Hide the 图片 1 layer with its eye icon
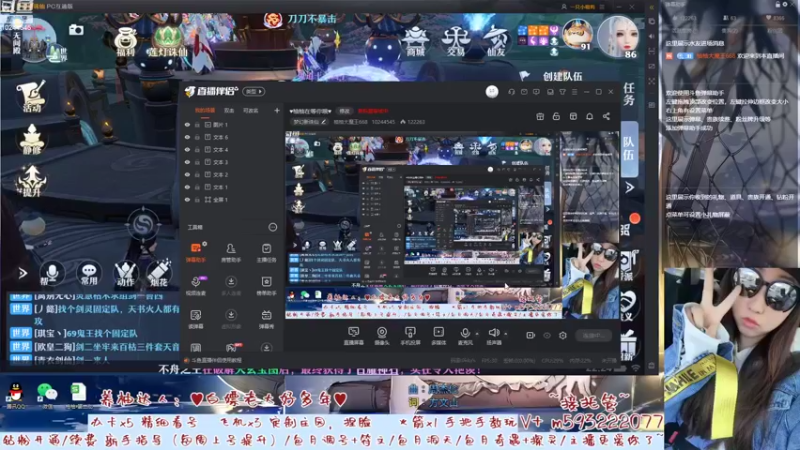 click(x=187, y=124)
